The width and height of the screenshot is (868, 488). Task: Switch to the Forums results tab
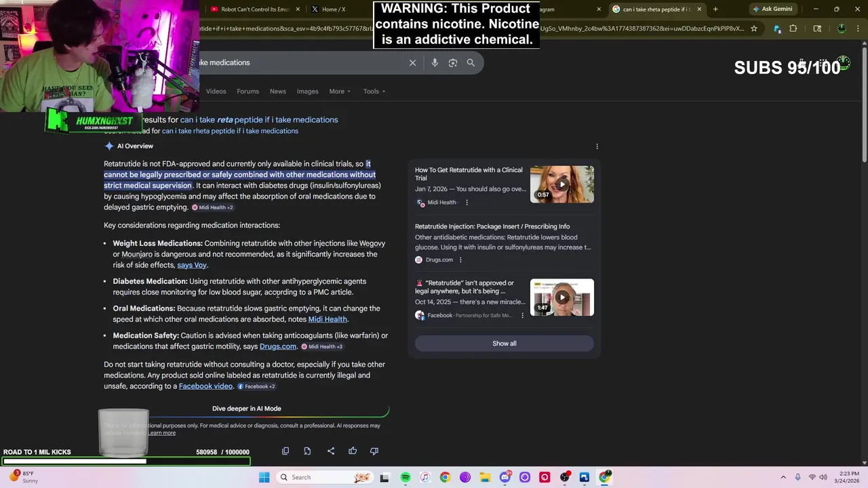pos(248,91)
